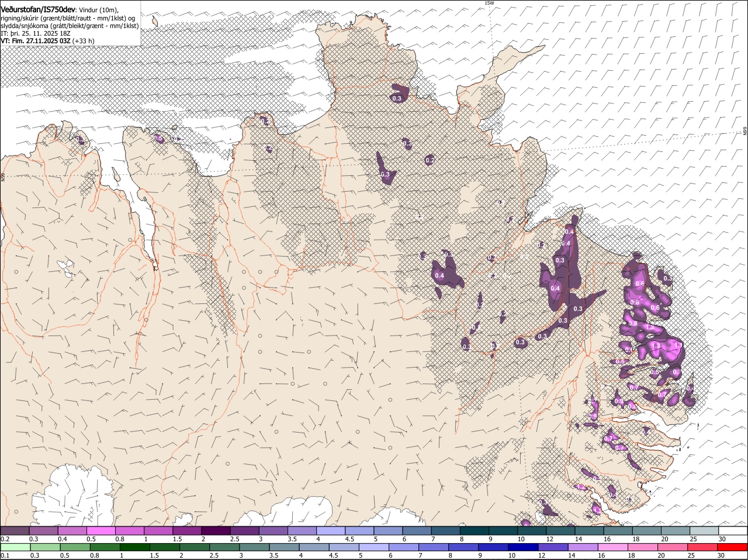The height and width of the screenshot is (560, 748).
Task: Choose the upper legend swatch starting at 1.5
Action: click(187, 531)
